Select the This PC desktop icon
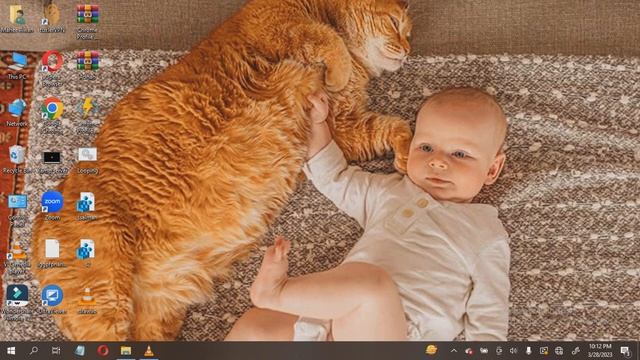The image size is (640, 360). [17, 62]
